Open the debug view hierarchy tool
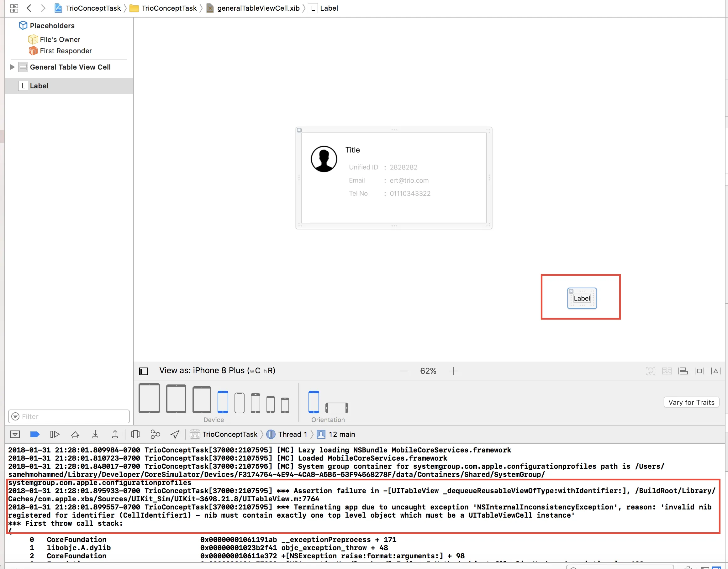Viewport: 728px width, 569px height. (135, 434)
